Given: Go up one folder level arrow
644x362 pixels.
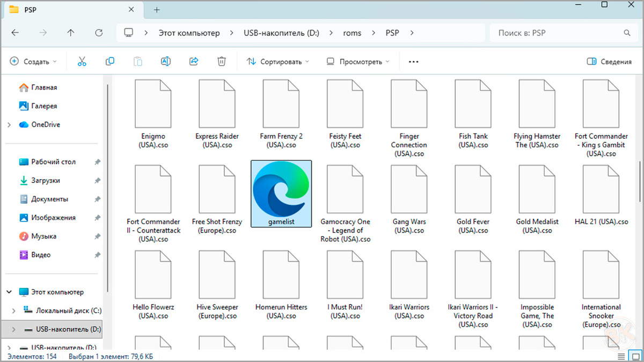Looking at the screenshot, I should [x=71, y=33].
